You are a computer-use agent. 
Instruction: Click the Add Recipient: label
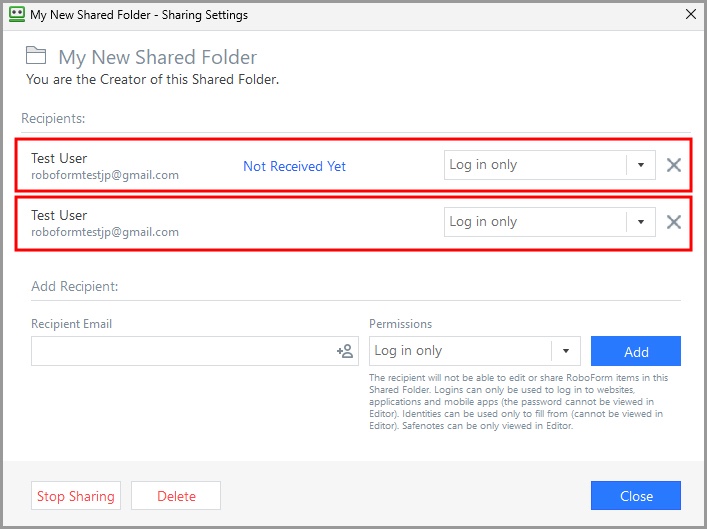(74, 286)
